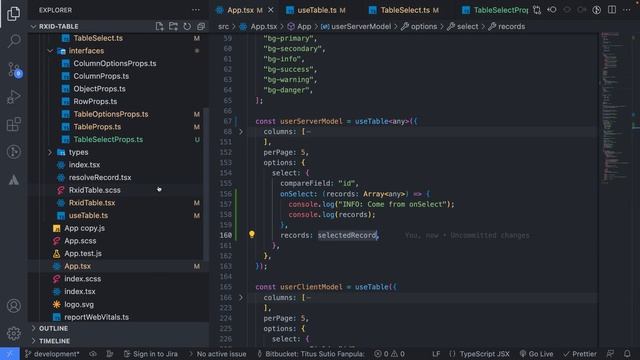This screenshot has height=360, width=640.
Task: Open the Source Control view
Action: pos(14,70)
